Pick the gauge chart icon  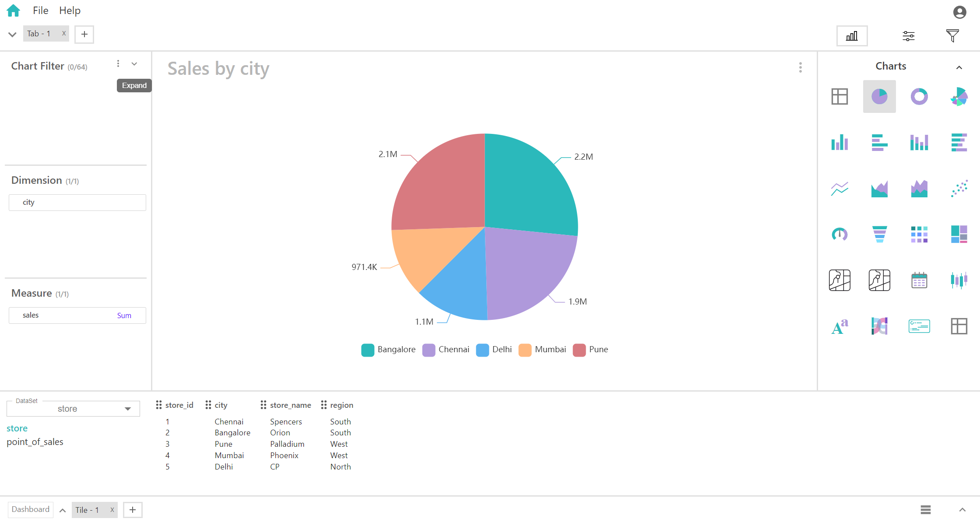click(x=839, y=234)
